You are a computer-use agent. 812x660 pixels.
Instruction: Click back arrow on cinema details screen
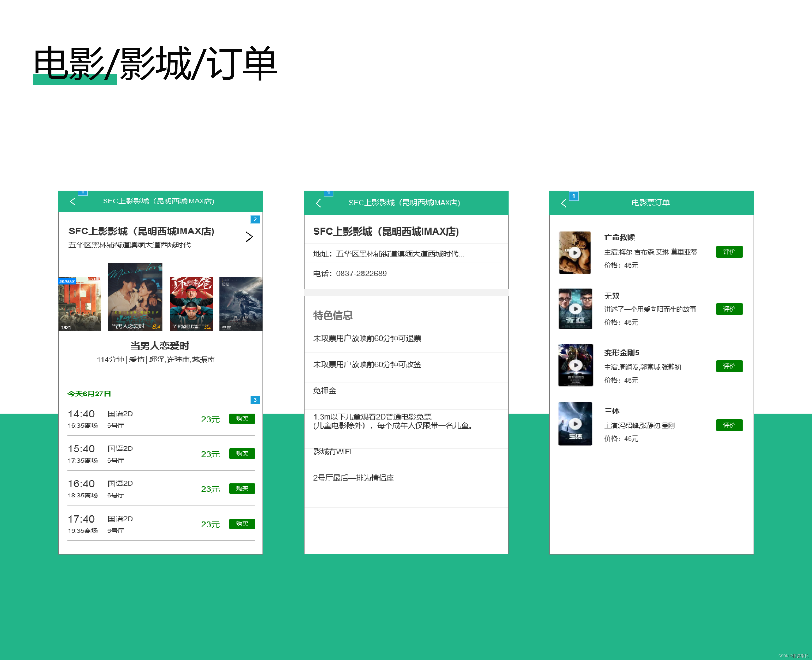[x=318, y=203]
